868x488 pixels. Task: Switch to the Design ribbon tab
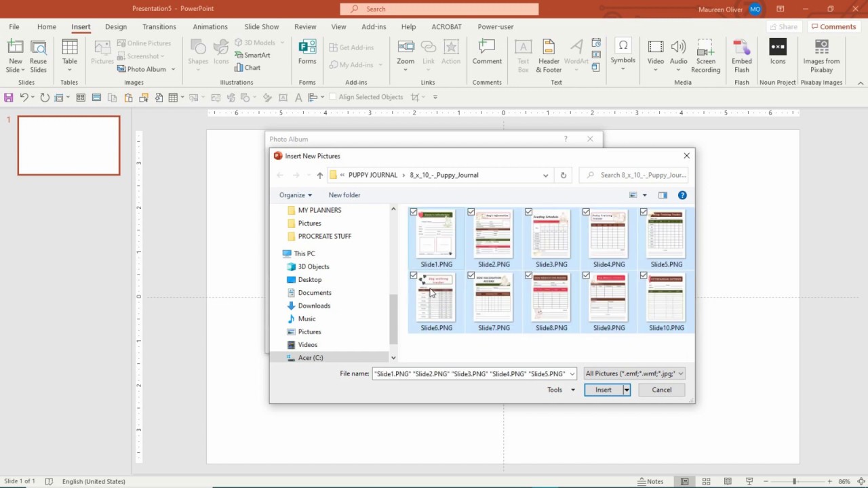pyautogui.click(x=116, y=27)
